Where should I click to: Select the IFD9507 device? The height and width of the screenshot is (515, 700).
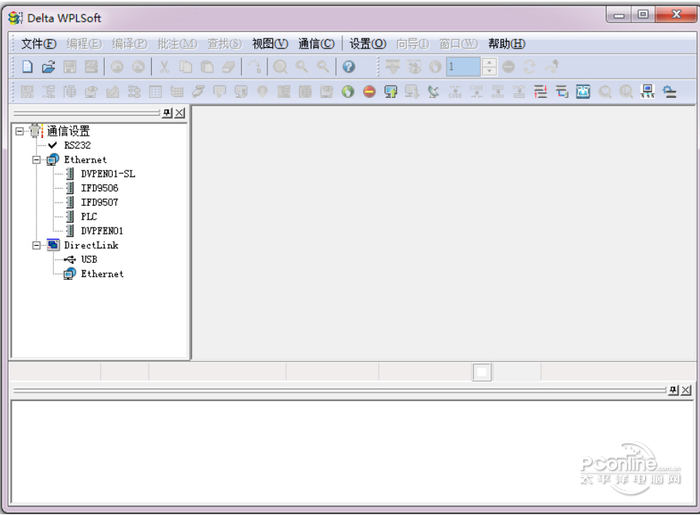(100, 203)
